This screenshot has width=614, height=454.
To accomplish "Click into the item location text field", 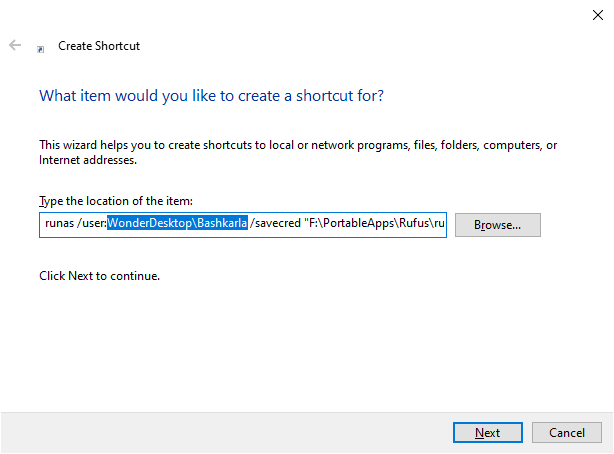I will (x=243, y=224).
